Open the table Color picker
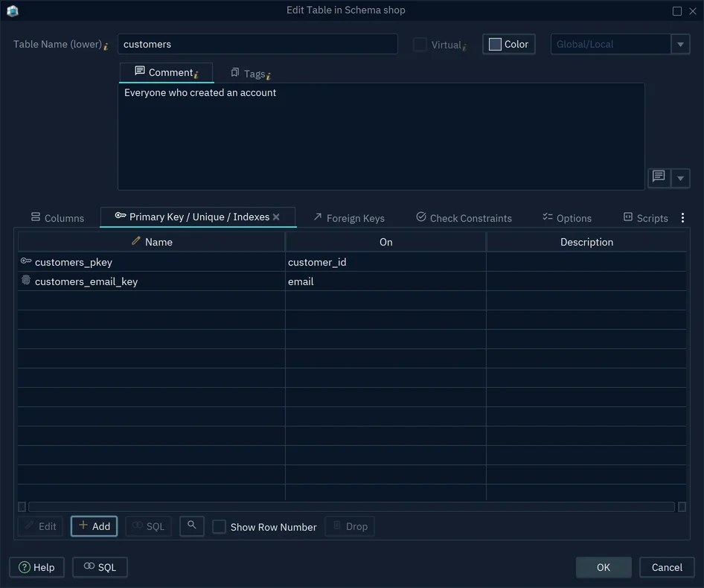704x588 pixels. pos(509,44)
